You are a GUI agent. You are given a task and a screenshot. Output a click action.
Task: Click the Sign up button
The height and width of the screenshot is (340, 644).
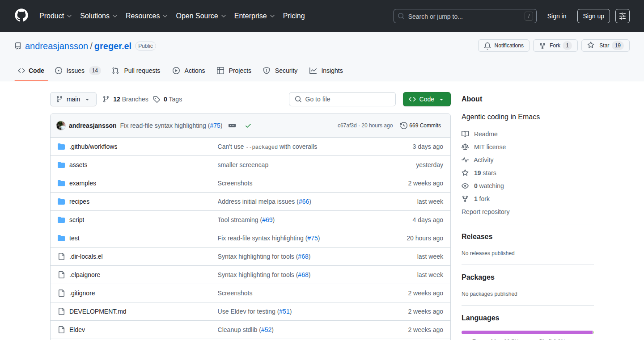[593, 16]
